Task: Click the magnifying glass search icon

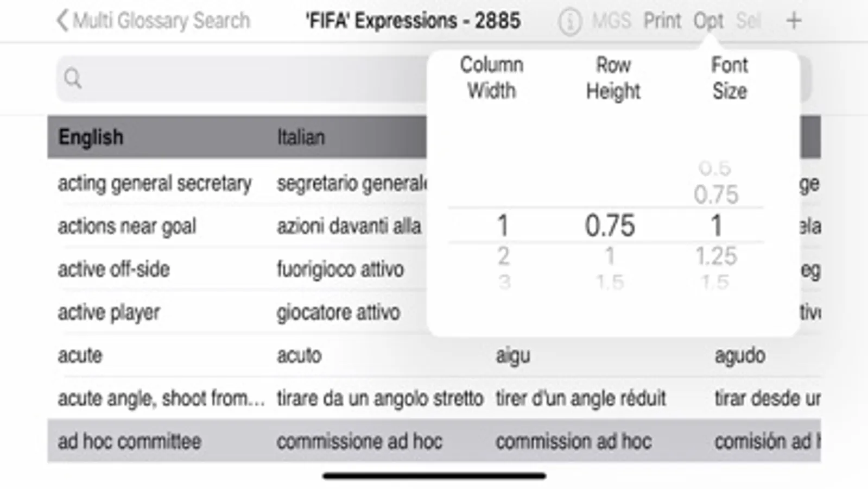Action: coord(73,79)
